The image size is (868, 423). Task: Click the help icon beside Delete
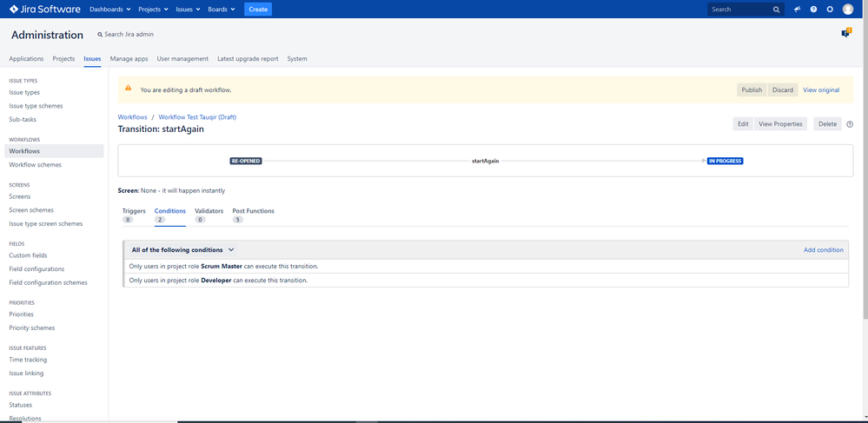[850, 124]
